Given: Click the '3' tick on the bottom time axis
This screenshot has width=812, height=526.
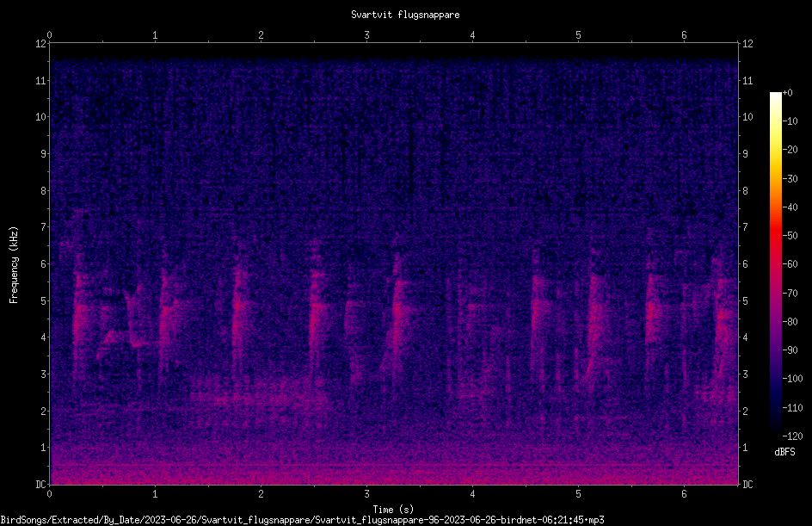Looking at the screenshot, I should [366, 494].
